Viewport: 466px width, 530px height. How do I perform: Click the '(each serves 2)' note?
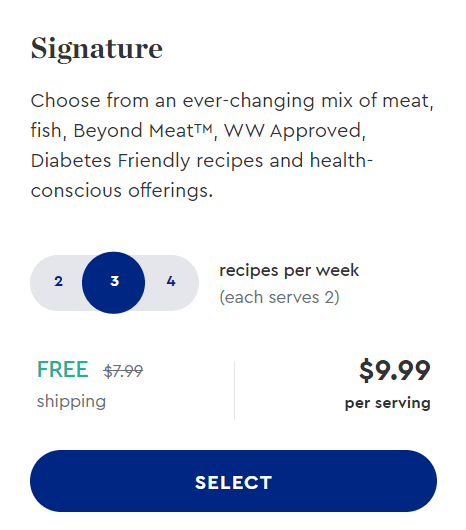coord(279,297)
